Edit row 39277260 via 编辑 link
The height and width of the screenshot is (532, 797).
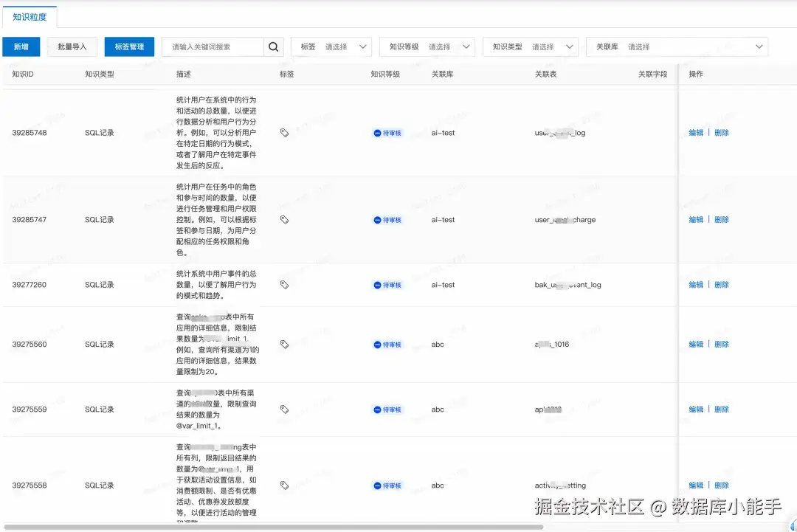(696, 285)
